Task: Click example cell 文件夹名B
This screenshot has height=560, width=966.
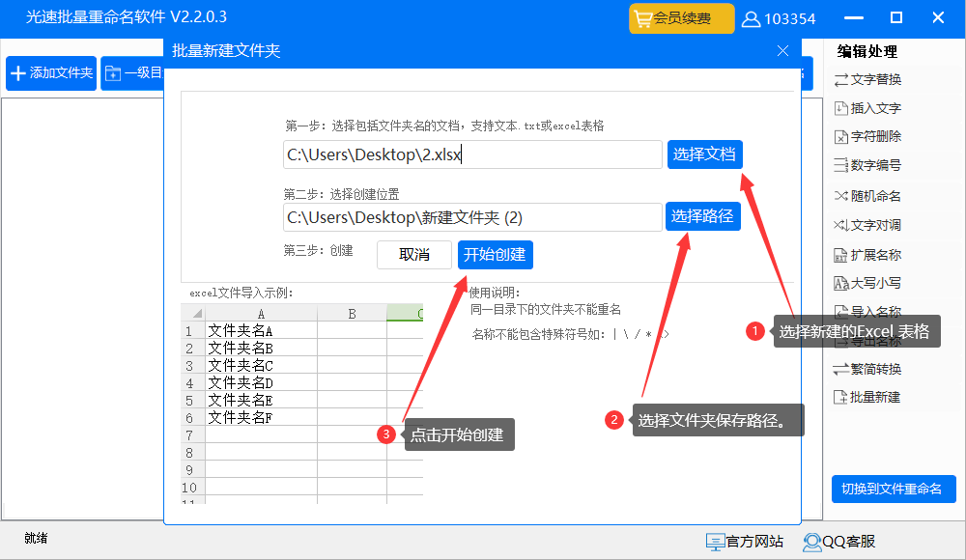Action: click(261, 349)
